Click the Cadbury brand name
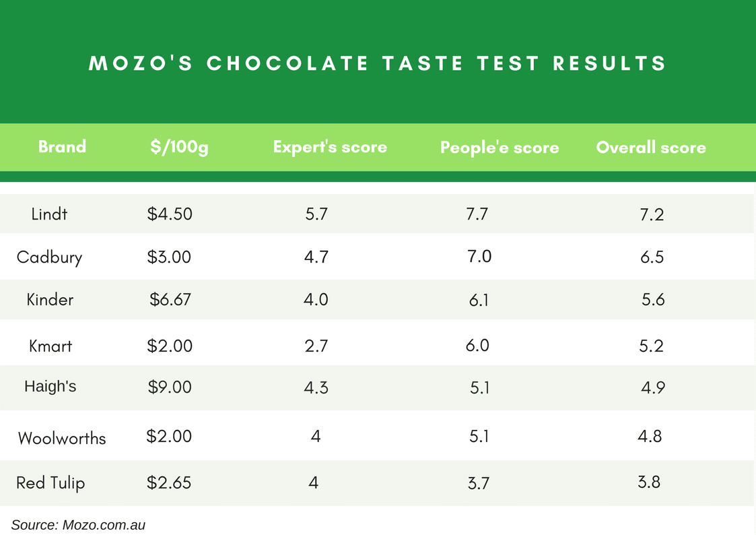 (x=49, y=257)
